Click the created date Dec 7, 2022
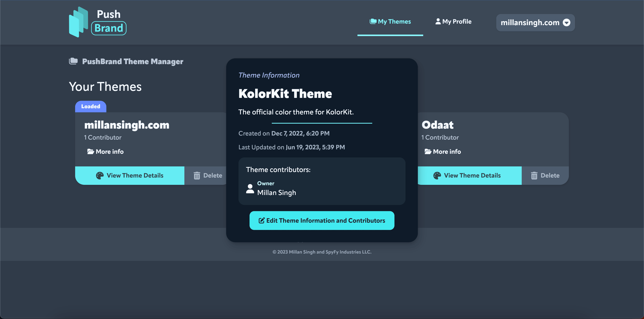Image resolution: width=644 pixels, height=319 pixels. [300, 133]
